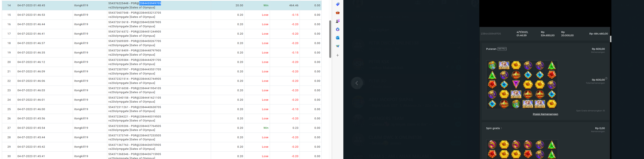Screen dimensions: 644x159
Task: Open the Games chess pieces sidebar icon
Action: pos(337,21)
